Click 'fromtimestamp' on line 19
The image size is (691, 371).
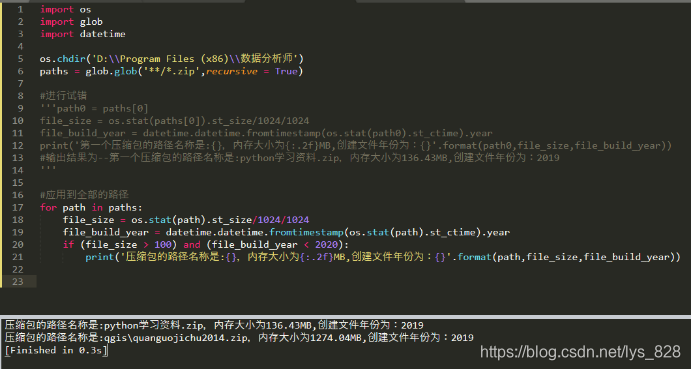click(x=306, y=232)
